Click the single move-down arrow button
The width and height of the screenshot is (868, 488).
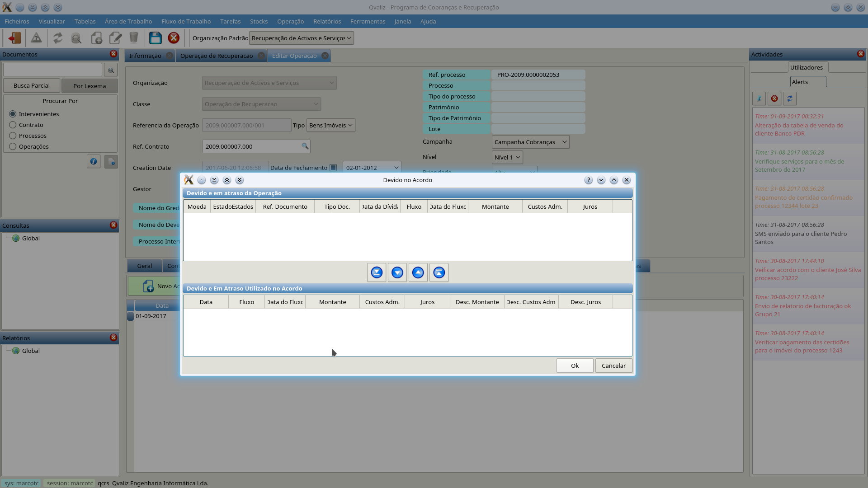pos(397,272)
